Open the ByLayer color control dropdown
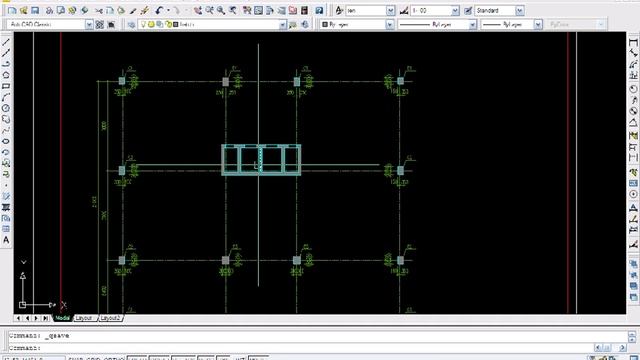 pos(390,25)
